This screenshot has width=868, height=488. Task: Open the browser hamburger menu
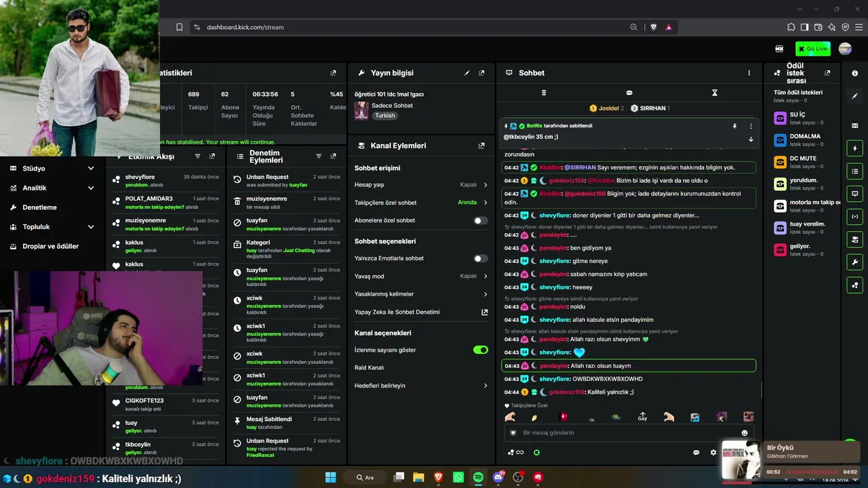pyautogui.click(x=859, y=27)
